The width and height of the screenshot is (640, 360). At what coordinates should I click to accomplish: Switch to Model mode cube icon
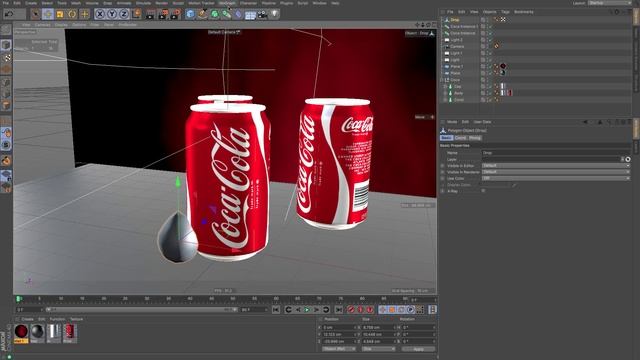coord(6,44)
